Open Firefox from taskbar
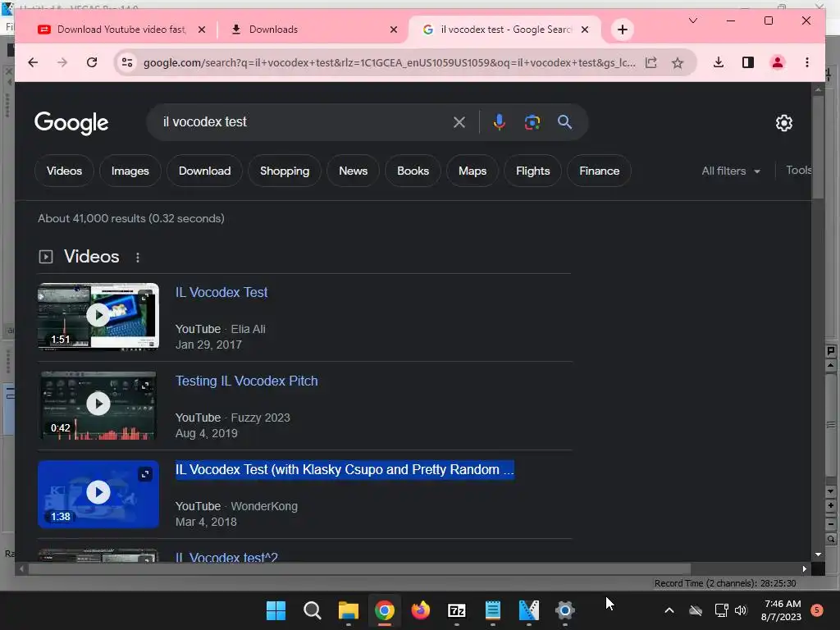The height and width of the screenshot is (630, 840). [421, 610]
